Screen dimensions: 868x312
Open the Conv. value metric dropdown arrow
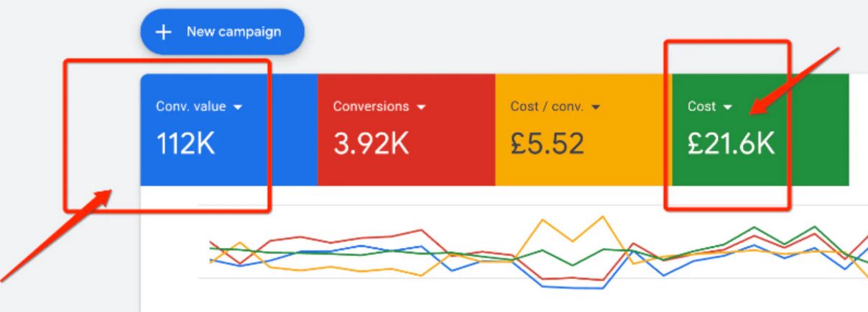coord(238,107)
